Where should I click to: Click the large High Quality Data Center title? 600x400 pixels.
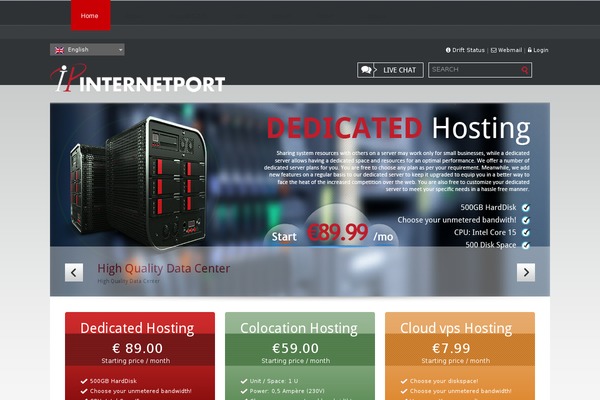[163, 268]
